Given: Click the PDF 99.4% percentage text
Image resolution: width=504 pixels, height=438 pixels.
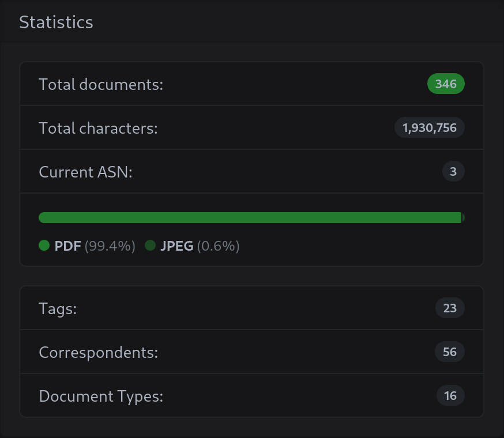Looking at the screenshot, I should [110, 246].
